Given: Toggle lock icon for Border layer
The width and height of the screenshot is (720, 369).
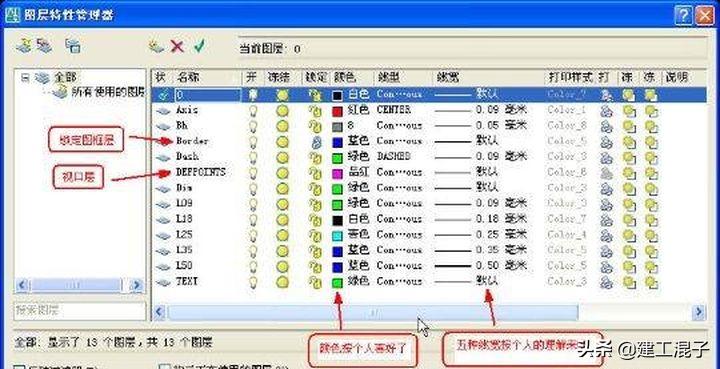Looking at the screenshot, I should point(315,141).
